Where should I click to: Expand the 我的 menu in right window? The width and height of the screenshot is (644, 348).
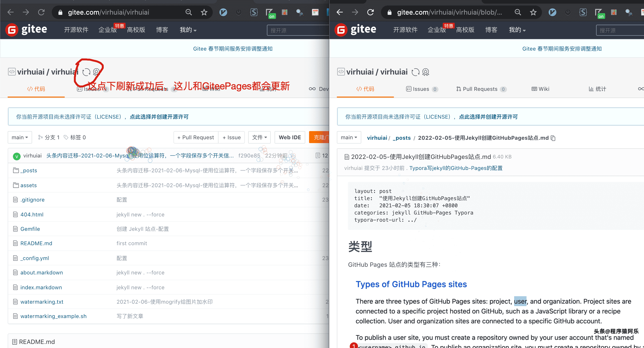[x=517, y=30]
